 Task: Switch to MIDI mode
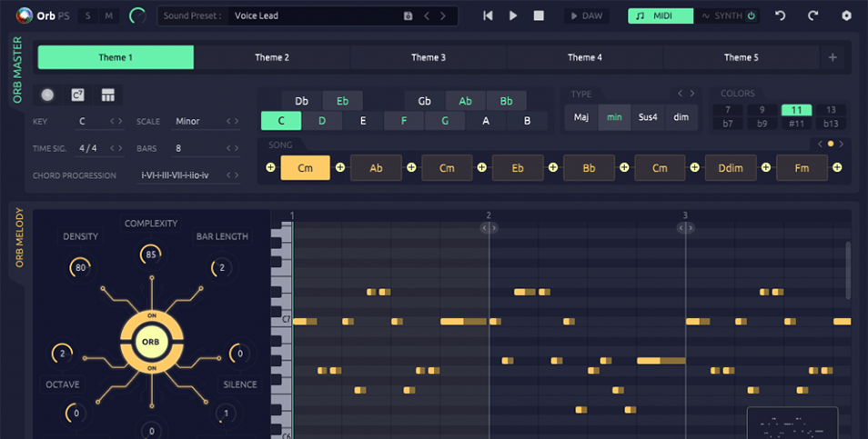(x=661, y=16)
